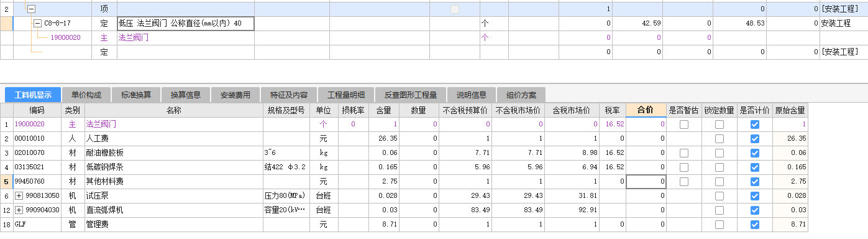Click the 原始含量 column header
The height and width of the screenshot is (239, 868).
point(790,110)
